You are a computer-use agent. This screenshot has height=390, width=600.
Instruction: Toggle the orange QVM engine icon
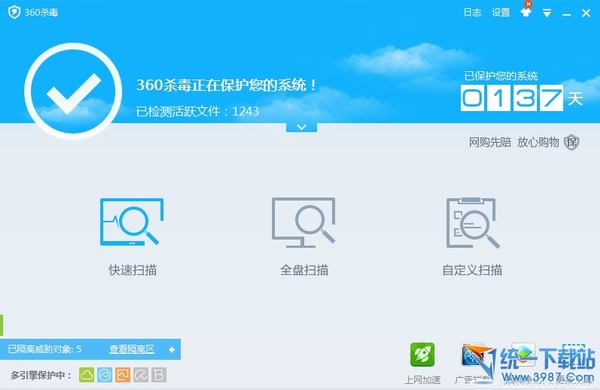point(122,375)
